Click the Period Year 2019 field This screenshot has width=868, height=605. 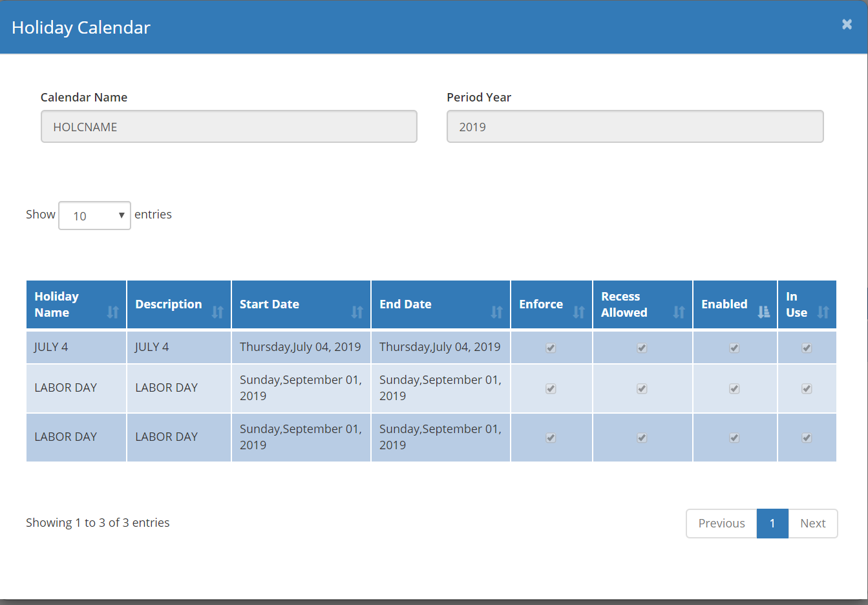click(635, 126)
